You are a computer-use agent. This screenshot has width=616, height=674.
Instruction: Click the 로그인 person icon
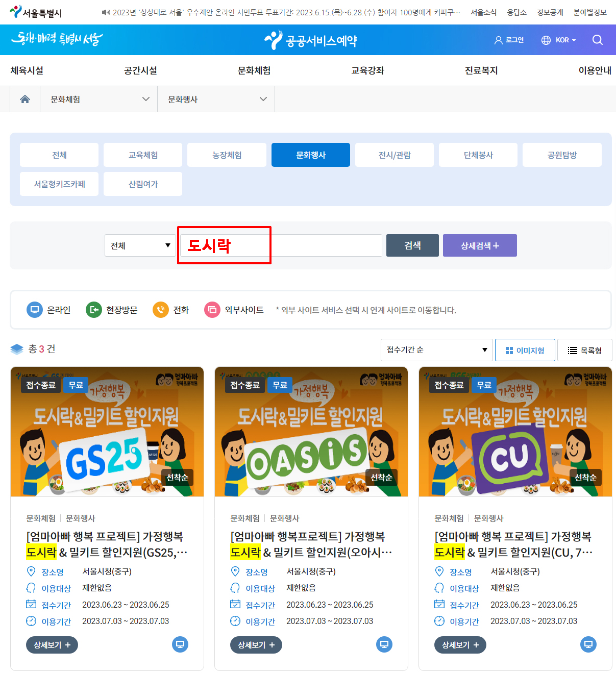[498, 40]
